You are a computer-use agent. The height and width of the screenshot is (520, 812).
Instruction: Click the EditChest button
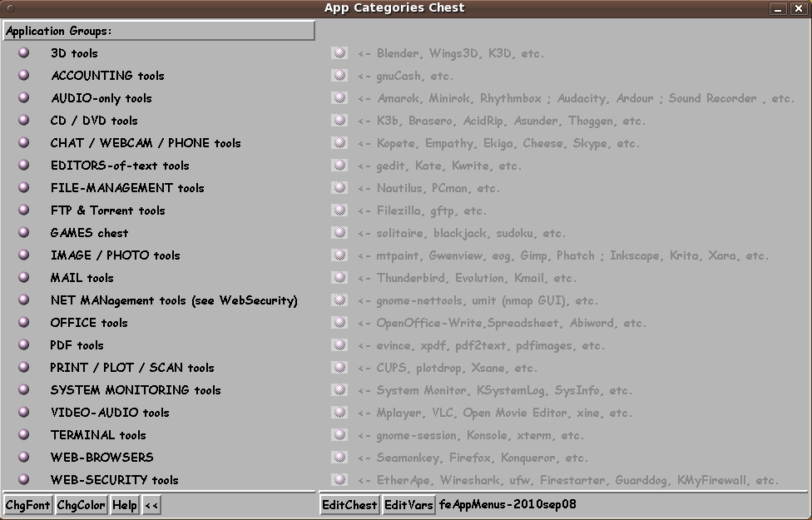coord(349,505)
